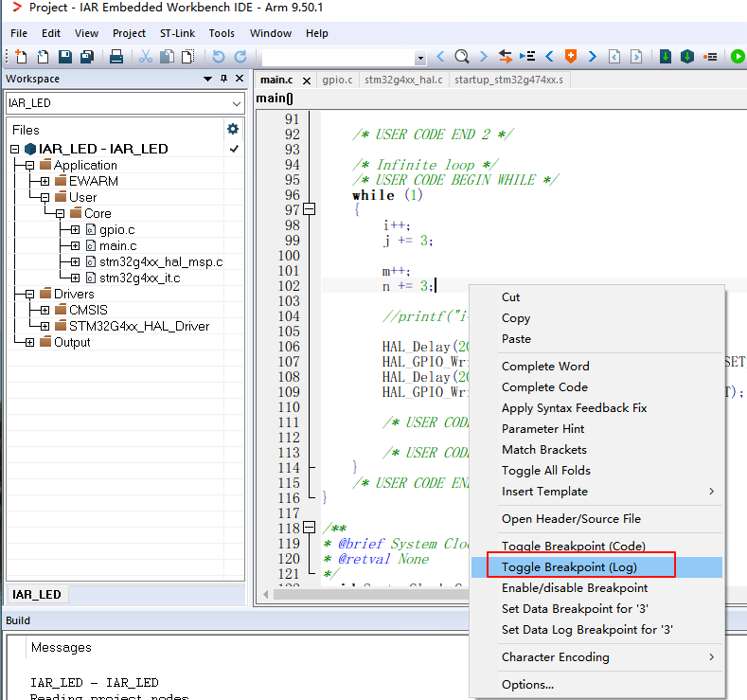Open workspace settings gear icon
The width and height of the screenshot is (747, 700).
pos(233,129)
